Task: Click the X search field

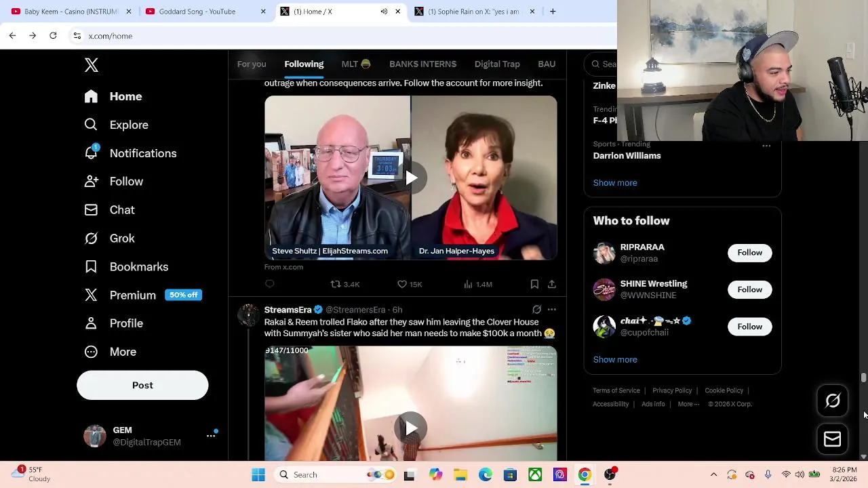Action: (x=602, y=64)
